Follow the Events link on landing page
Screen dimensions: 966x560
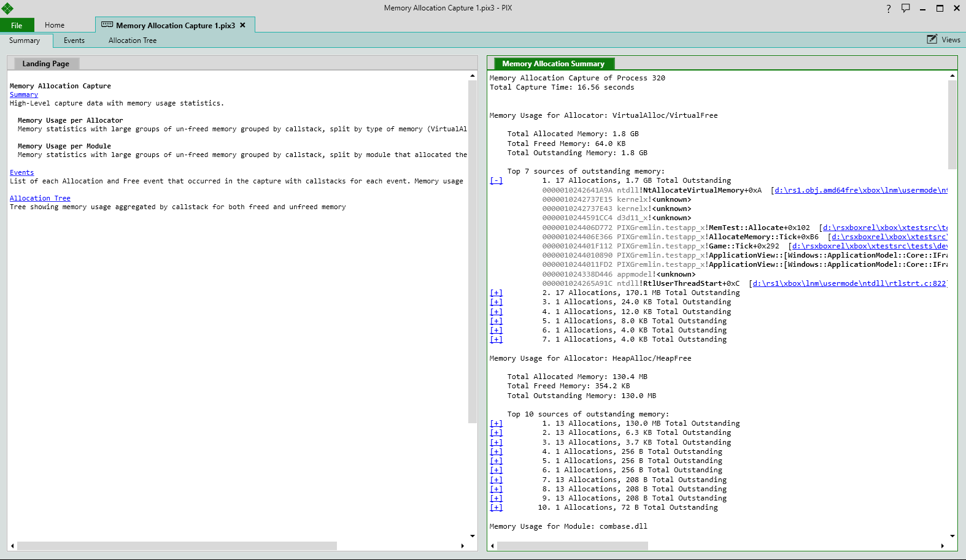(x=21, y=173)
